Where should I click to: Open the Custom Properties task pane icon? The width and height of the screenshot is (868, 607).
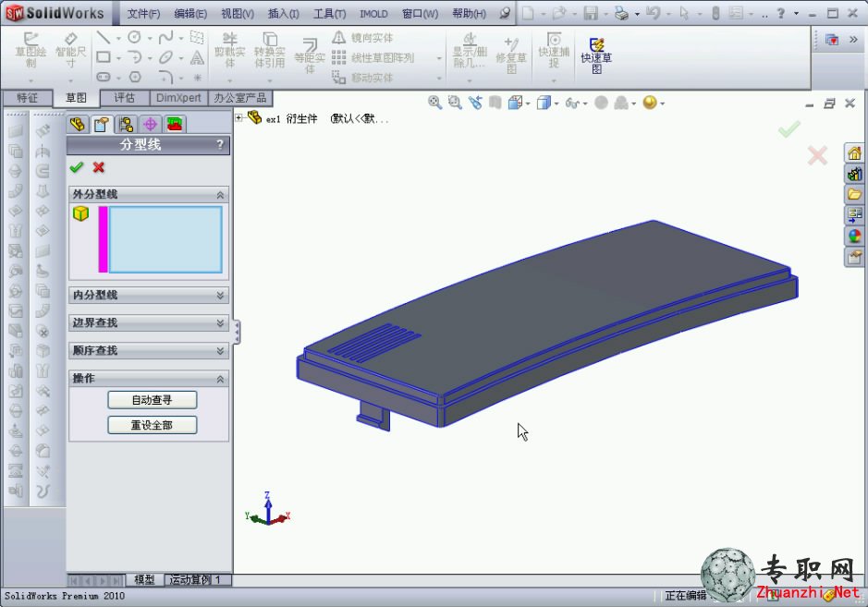click(x=854, y=257)
